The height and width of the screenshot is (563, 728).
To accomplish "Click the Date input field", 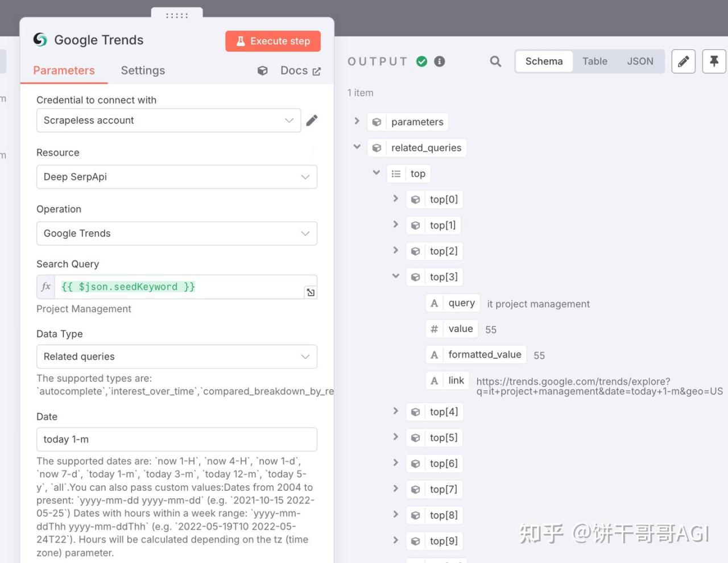I will (x=177, y=440).
